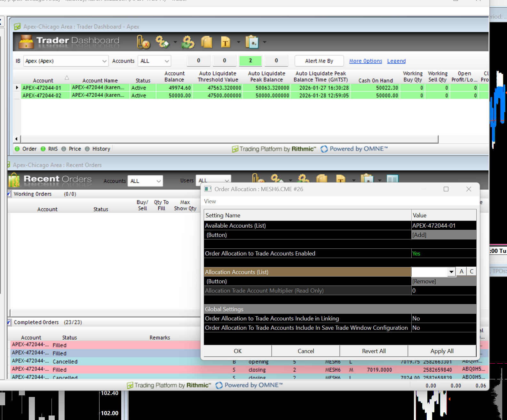507x420 pixels.
Task: Open the arrow beside the gears-money icon in Trader Dashboard
Action: click(175, 42)
